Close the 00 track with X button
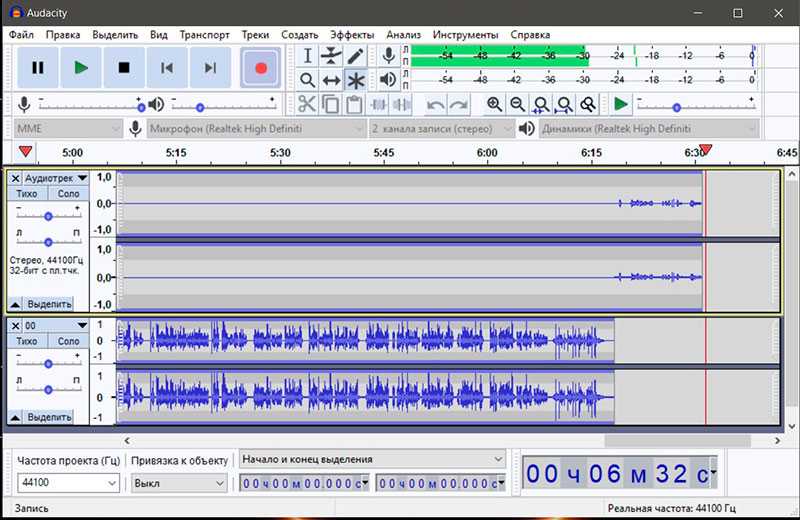This screenshot has width=800, height=520. [15, 326]
